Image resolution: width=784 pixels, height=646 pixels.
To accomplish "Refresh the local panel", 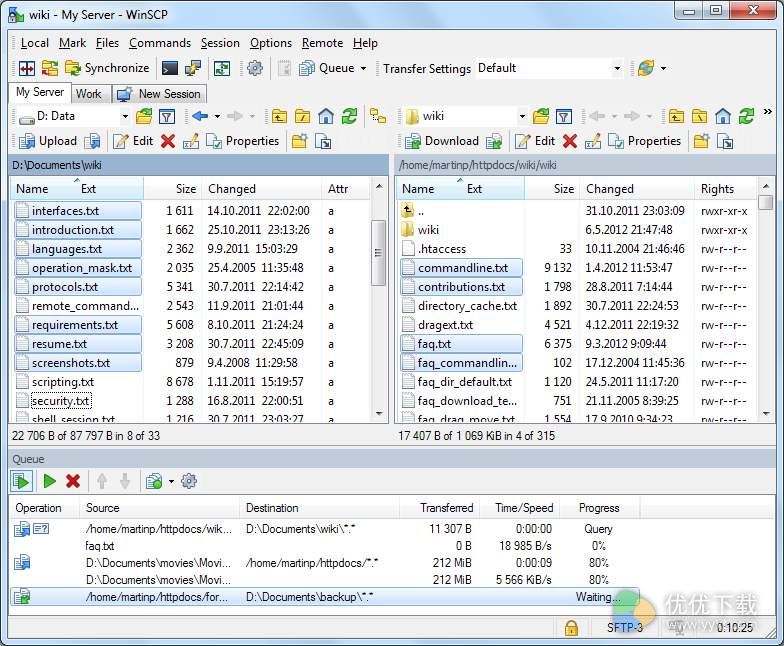I will [x=349, y=116].
